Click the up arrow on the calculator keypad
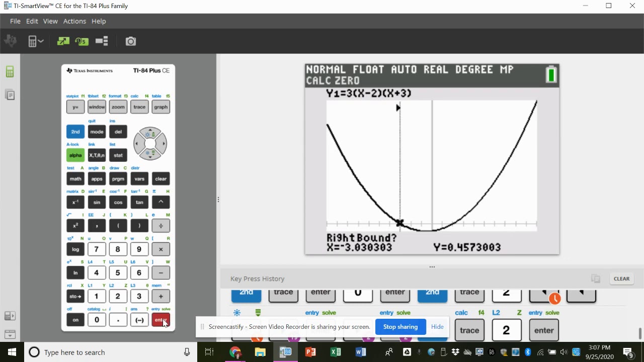 150,133
